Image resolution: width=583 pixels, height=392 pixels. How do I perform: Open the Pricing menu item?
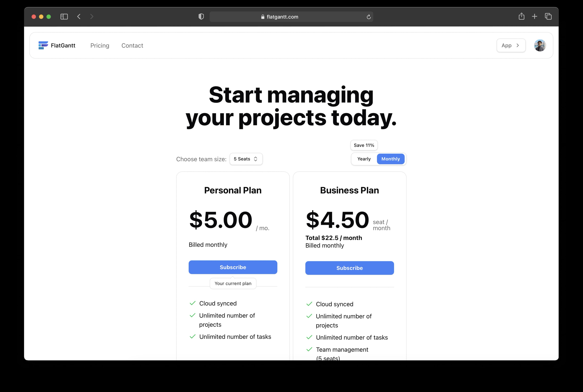pyautogui.click(x=100, y=46)
